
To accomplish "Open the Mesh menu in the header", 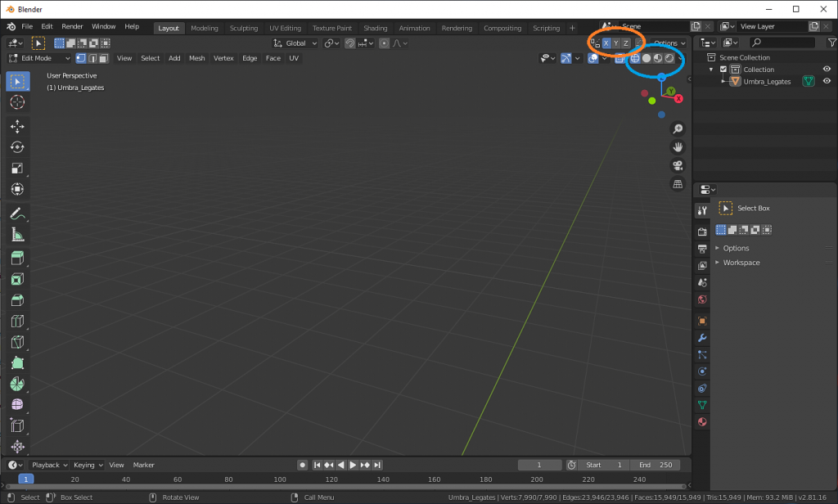I will (196, 58).
